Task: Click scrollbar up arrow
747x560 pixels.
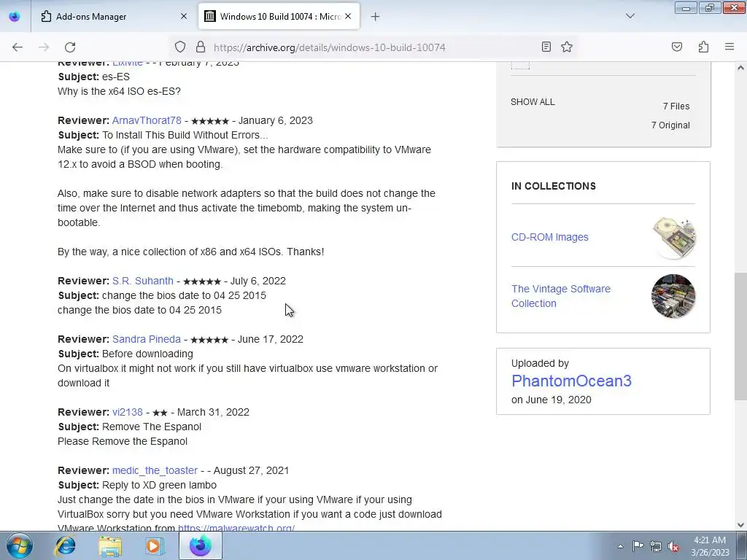Action: pos(740,68)
